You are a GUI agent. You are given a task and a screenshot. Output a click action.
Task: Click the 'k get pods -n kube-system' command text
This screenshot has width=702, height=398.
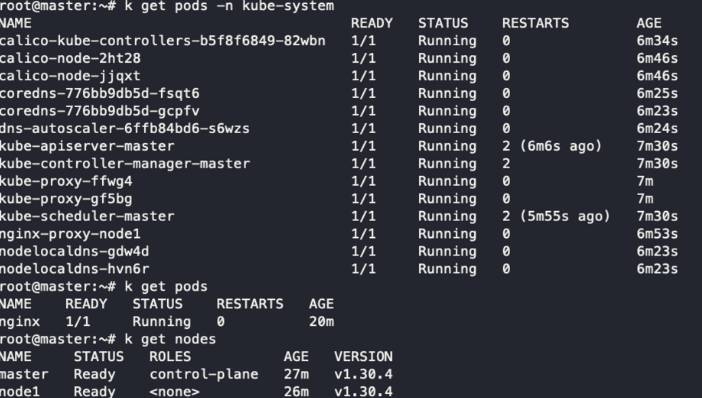229,6
